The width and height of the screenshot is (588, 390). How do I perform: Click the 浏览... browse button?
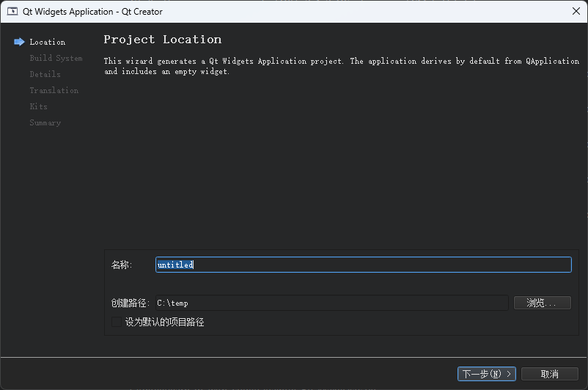(x=542, y=303)
